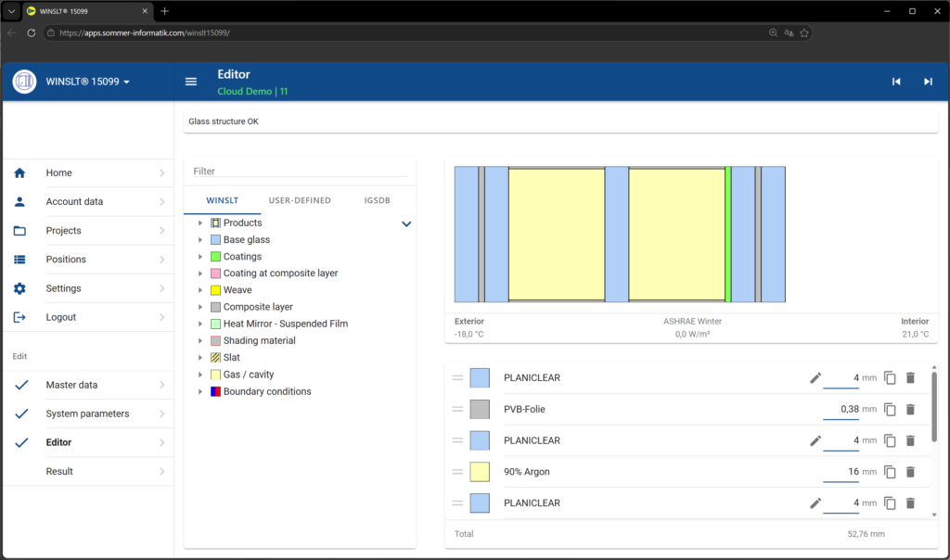Image resolution: width=950 pixels, height=560 pixels.
Task: Click the first PLANICLEAR blue color swatch
Action: tap(480, 377)
